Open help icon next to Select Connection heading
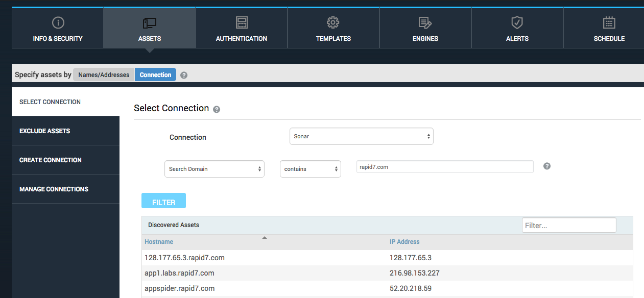644x298 pixels. 217,109
